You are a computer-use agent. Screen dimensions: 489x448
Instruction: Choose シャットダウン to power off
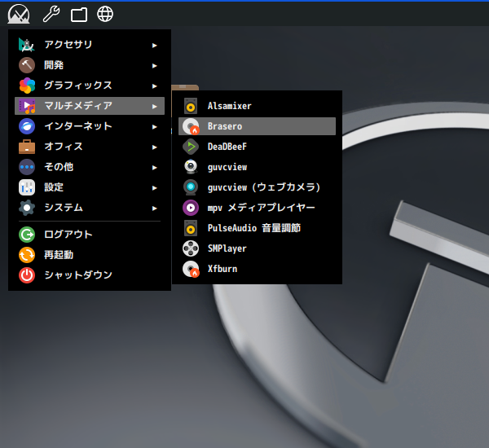[x=78, y=275]
